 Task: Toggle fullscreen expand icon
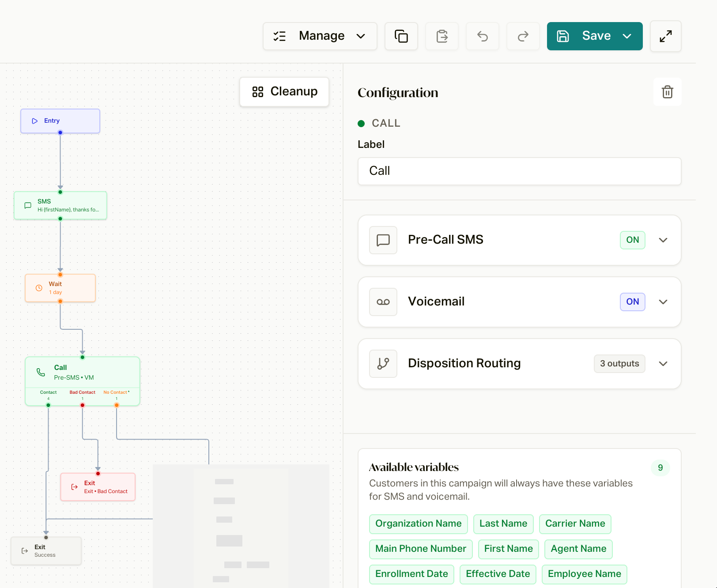tap(666, 36)
